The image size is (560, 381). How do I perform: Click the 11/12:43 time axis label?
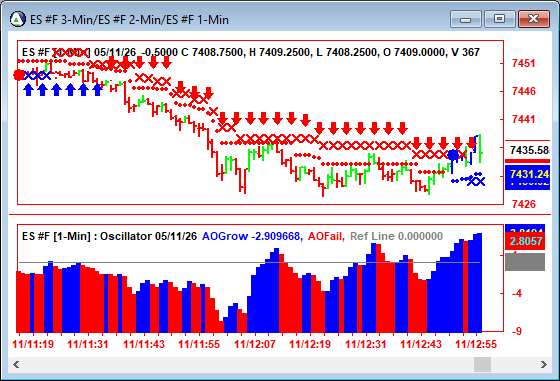(421, 344)
